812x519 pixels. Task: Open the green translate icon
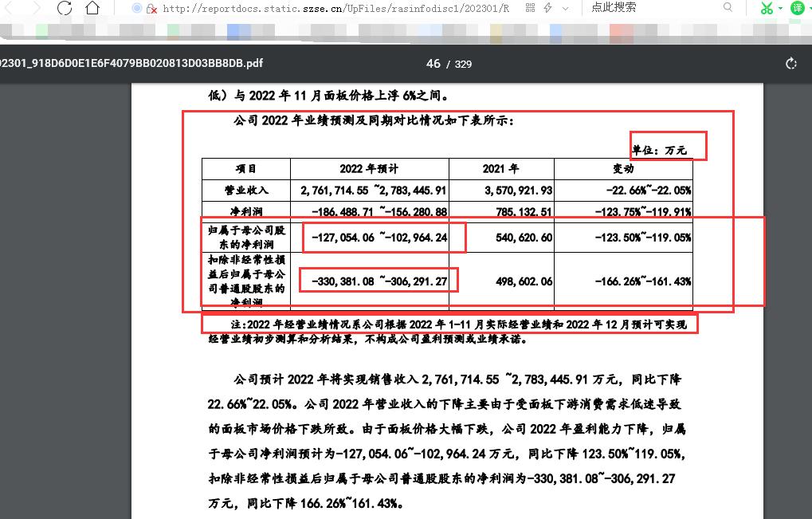798,8
